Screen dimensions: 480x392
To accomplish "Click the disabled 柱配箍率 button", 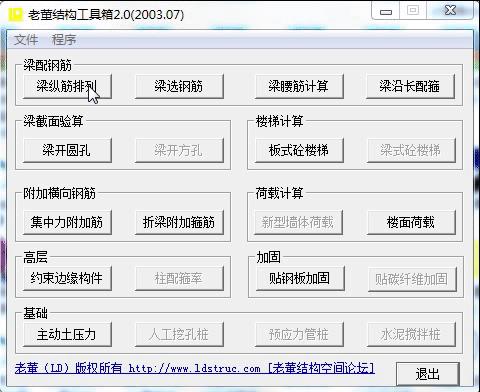I will click(x=179, y=278).
